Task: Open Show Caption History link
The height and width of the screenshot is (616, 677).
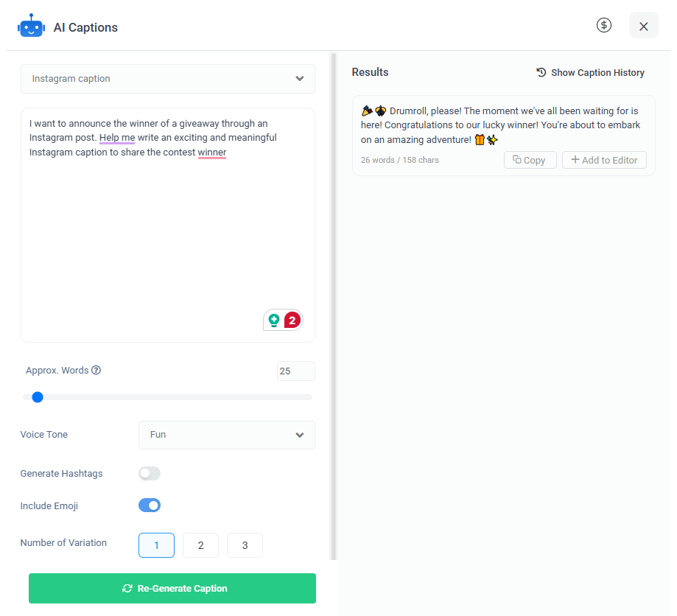Action: click(x=590, y=72)
